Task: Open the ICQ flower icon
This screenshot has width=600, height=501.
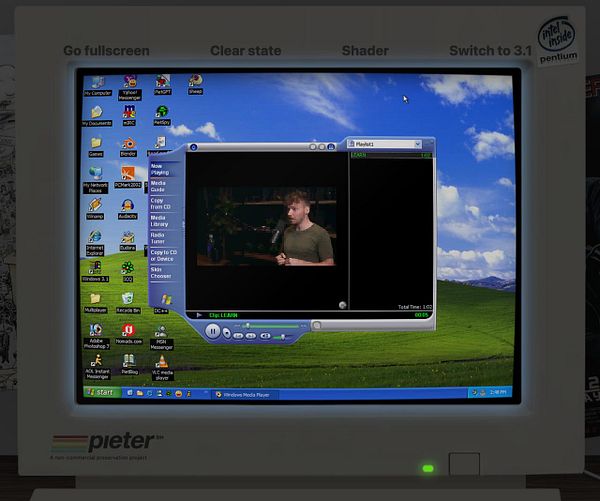Action: point(127,272)
